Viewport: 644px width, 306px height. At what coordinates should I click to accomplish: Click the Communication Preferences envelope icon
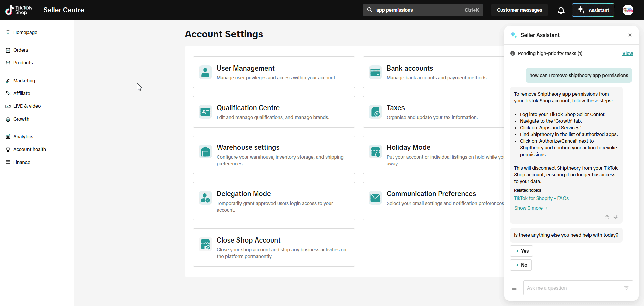375,198
